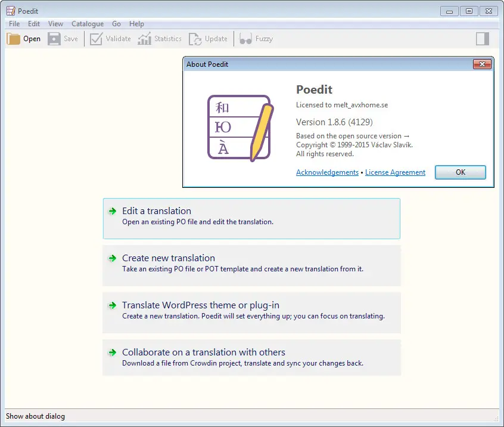Screen dimensions: 504x427
Task: Maximize the Poedit main window
Action: 469,11
